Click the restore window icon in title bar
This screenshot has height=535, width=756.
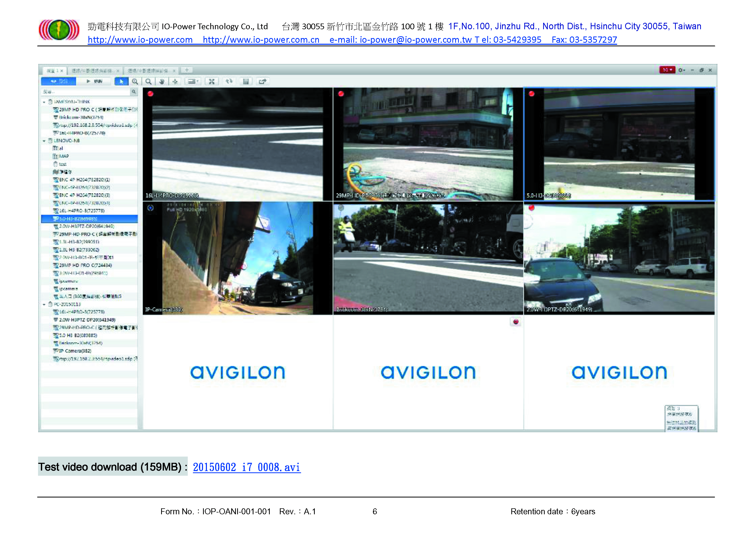click(x=701, y=70)
